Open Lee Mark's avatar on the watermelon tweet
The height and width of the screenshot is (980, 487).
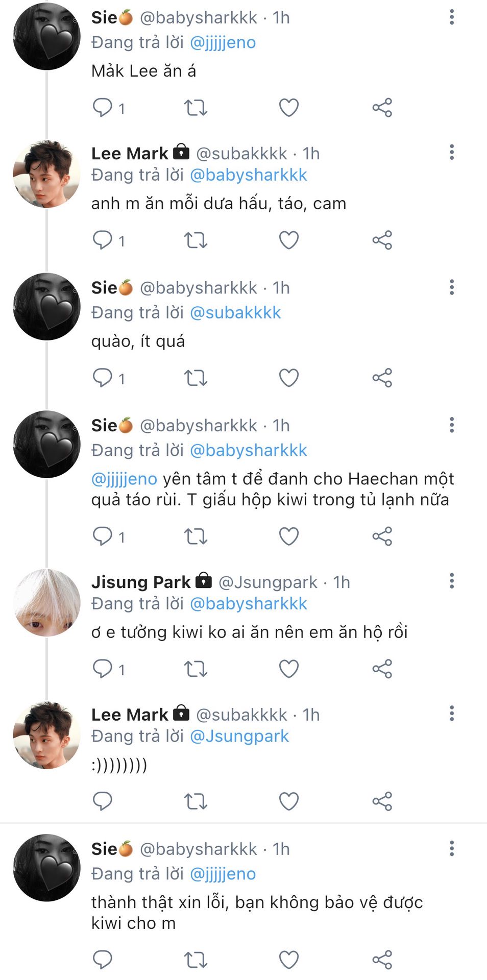(46, 174)
